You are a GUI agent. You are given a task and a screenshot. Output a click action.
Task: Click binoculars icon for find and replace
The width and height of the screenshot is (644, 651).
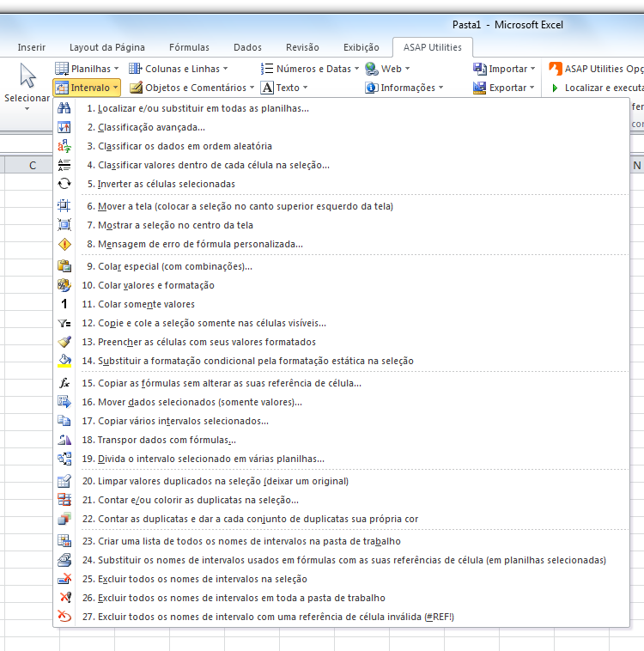click(64, 108)
